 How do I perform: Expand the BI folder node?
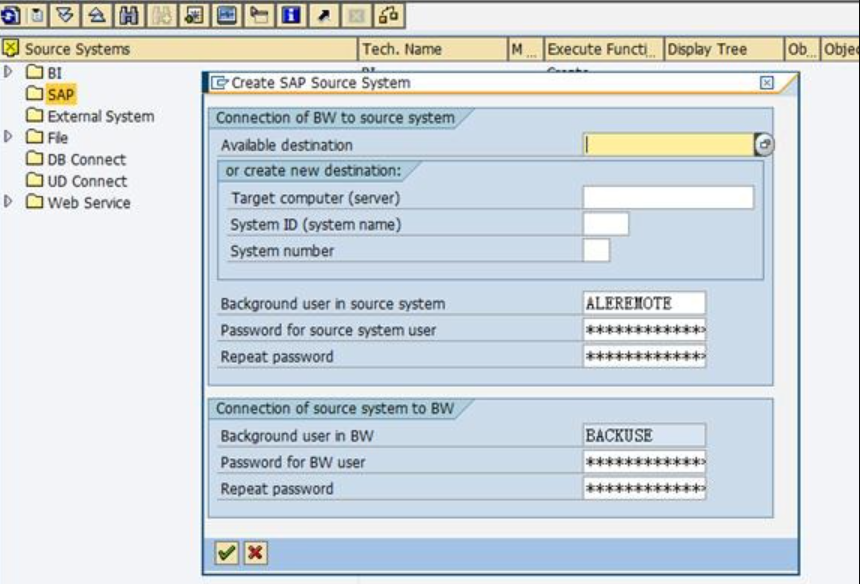click(8, 71)
